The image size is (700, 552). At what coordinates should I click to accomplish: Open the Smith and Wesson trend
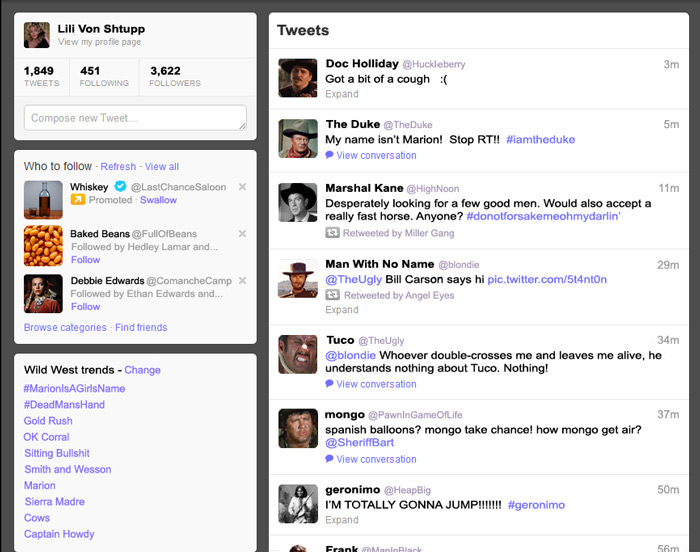(68, 469)
